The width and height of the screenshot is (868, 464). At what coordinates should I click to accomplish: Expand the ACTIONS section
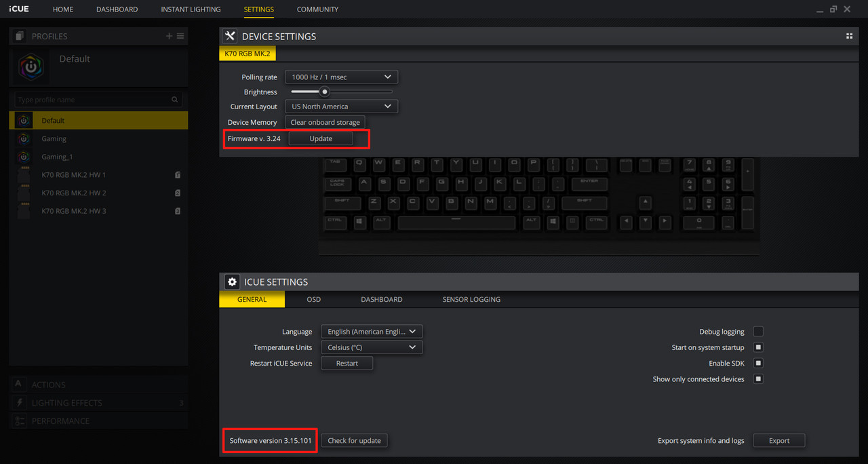coord(98,385)
